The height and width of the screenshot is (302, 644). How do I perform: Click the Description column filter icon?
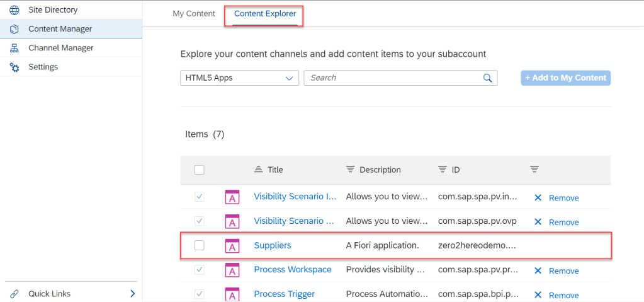[x=350, y=170]
